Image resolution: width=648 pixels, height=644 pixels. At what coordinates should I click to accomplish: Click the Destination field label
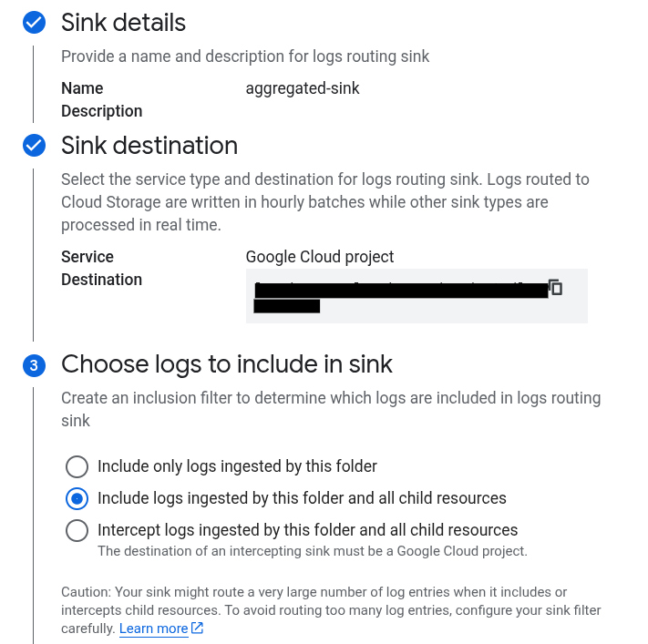(x=102, y=280)
